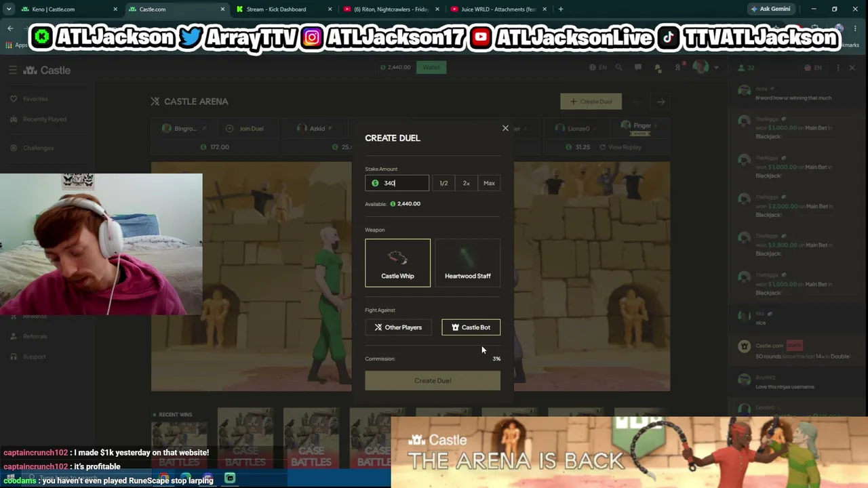Click the castle icon on Castle Bot
Image resolution: width=868 pixels, height=488 pixels.
[455, 327]
